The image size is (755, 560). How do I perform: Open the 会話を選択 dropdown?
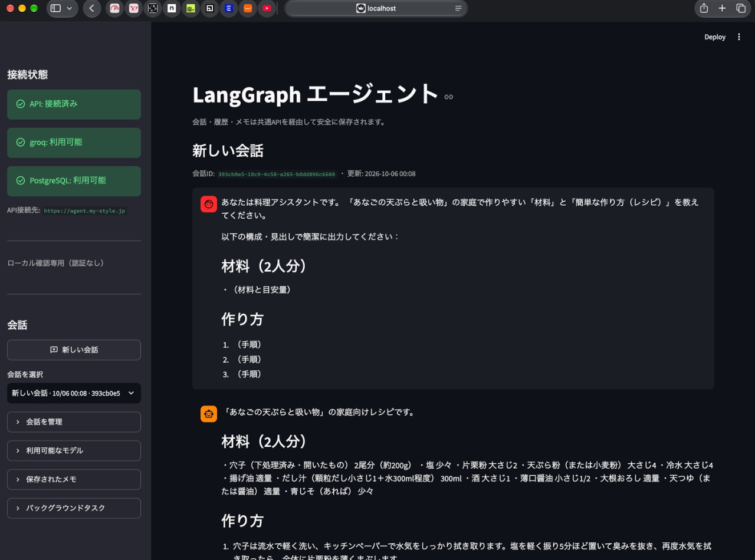point(74,393)
